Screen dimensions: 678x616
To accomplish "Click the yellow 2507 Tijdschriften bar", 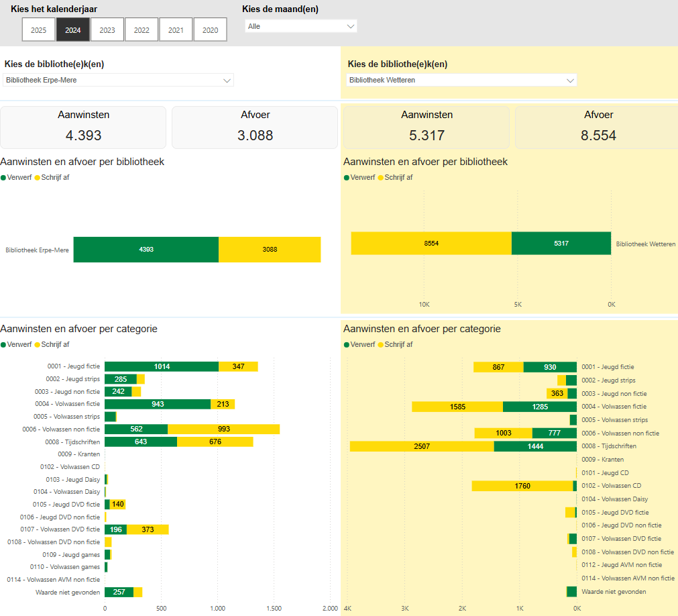I will pos(421,446).
